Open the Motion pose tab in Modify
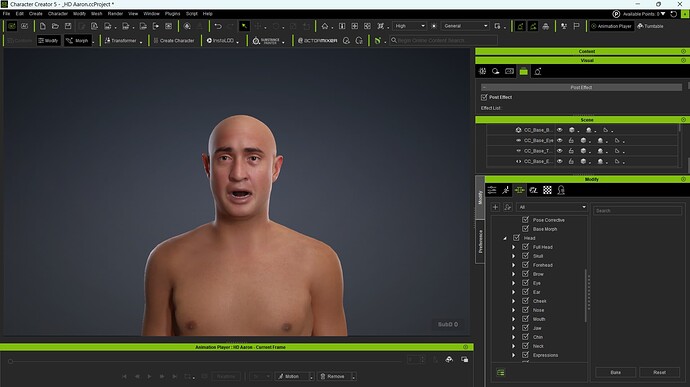The image size is (690, 387). (x=506, y=190)
